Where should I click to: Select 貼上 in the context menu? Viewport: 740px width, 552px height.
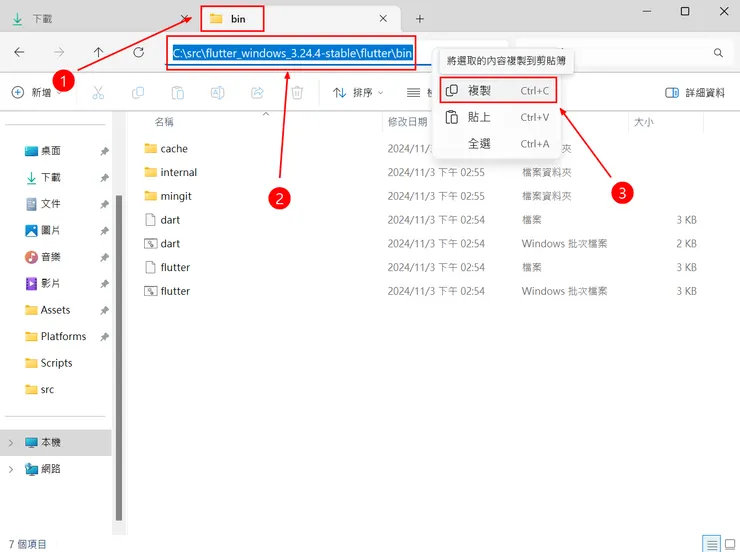point(498,117)
